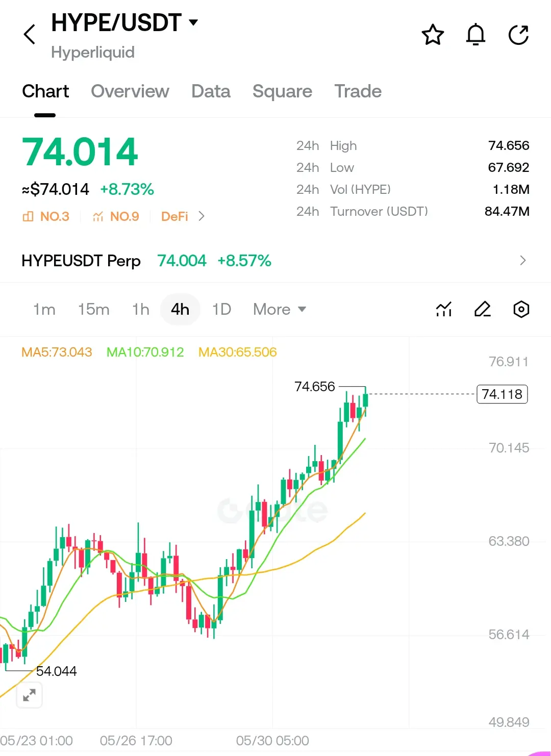Open HYPEUSDT Perp chevron arrow
Image resolution: width=551 pixels, height=756 pixels.
522,261
